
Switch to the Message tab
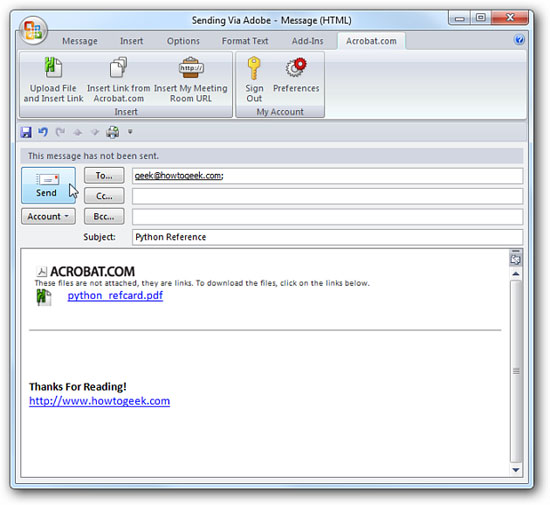pos(80,41)
